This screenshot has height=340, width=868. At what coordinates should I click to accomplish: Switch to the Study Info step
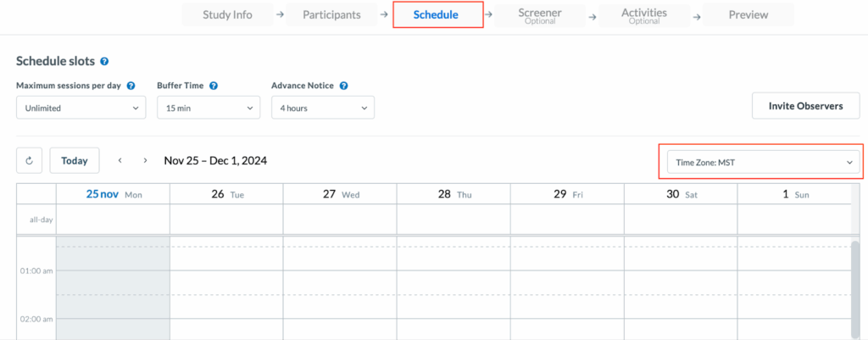[227, 14]
